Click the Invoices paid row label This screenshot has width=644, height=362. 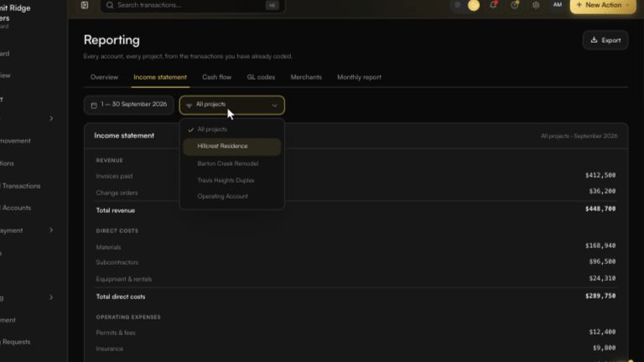pos(114,176)
